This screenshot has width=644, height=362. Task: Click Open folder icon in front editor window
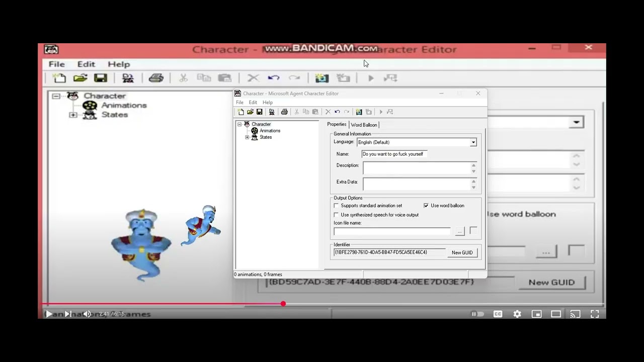(x=250, y=112)
